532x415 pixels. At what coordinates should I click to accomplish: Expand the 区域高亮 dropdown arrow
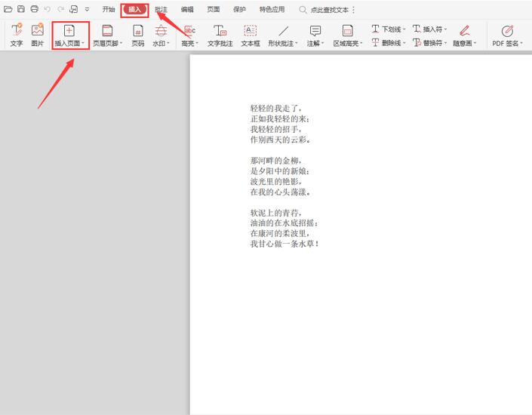[x=361, y=43]
